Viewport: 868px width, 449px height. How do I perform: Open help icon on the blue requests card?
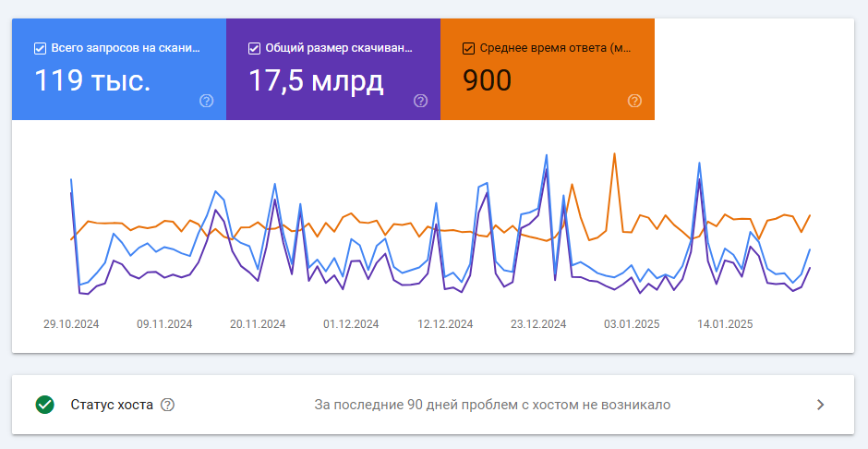pyautogui.click(x=207, y=101)
